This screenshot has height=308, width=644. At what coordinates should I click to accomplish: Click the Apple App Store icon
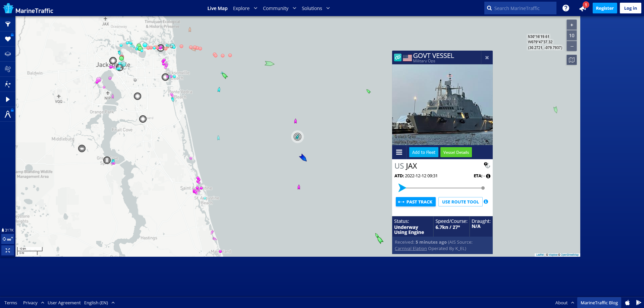coord(627,303)
